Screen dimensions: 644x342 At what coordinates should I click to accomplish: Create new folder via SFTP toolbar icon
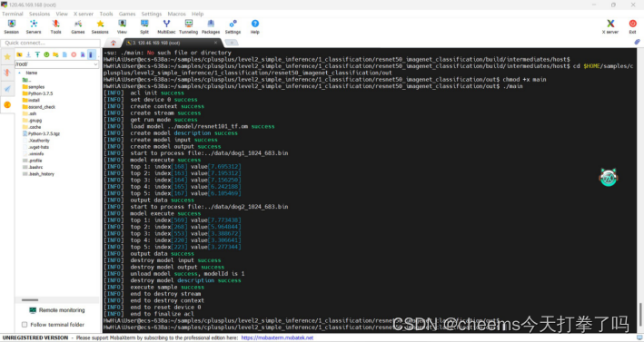55,54
